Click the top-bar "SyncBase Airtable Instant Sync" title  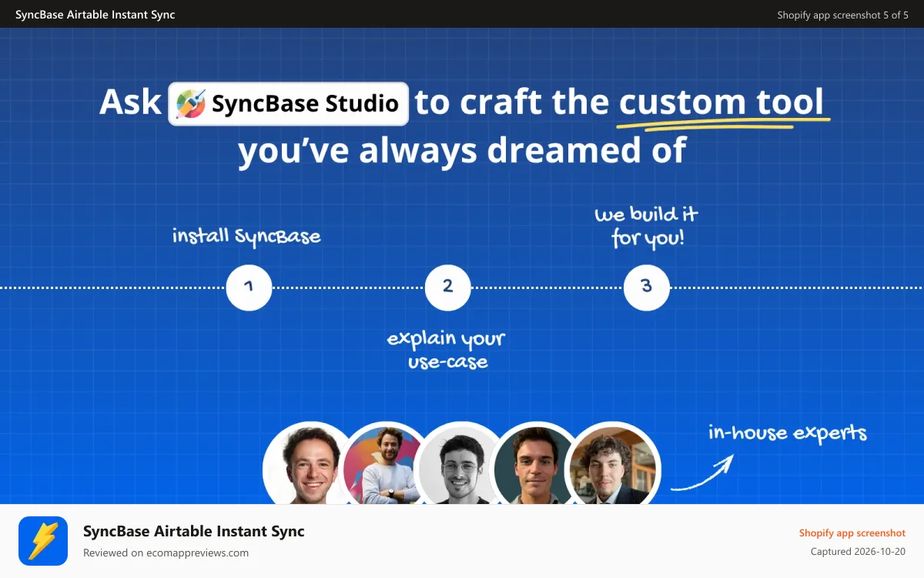click(x=95, y=15)
